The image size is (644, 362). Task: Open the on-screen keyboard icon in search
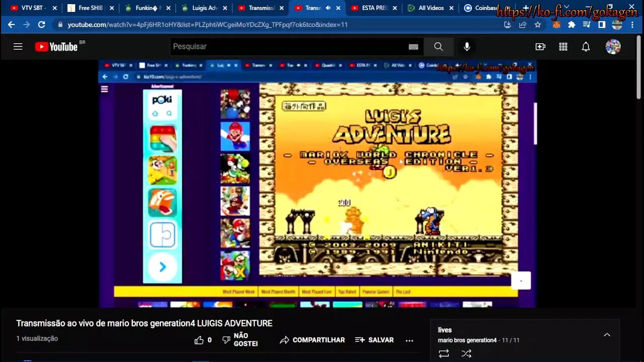point(414,47)
